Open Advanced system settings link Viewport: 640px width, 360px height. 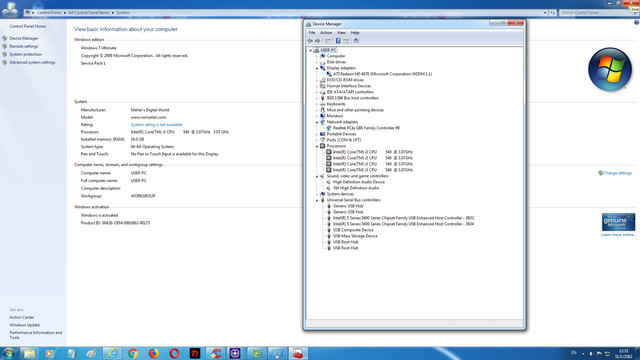(32, 62)
